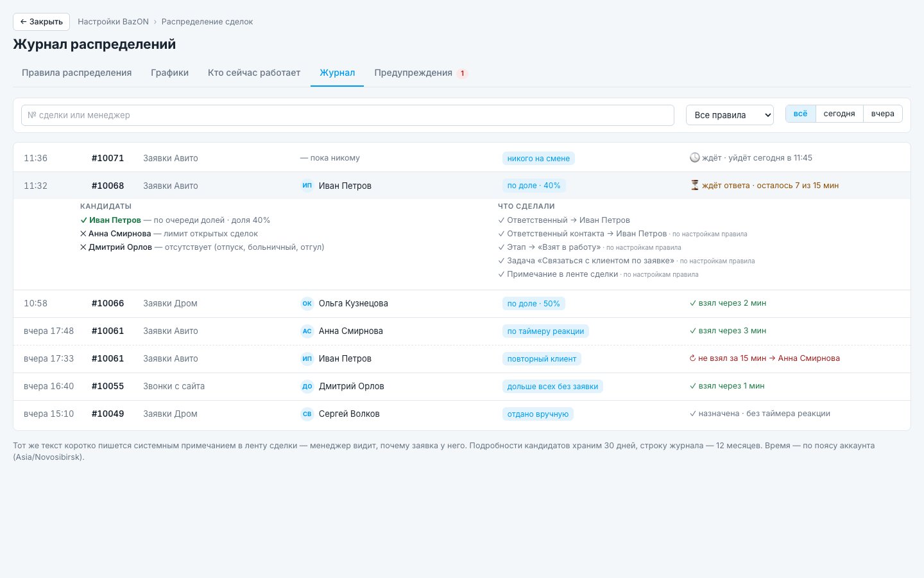Click the cross icon before candidate Анна Смирнова
Screen dimensions: 924x578
click(83, 234)
